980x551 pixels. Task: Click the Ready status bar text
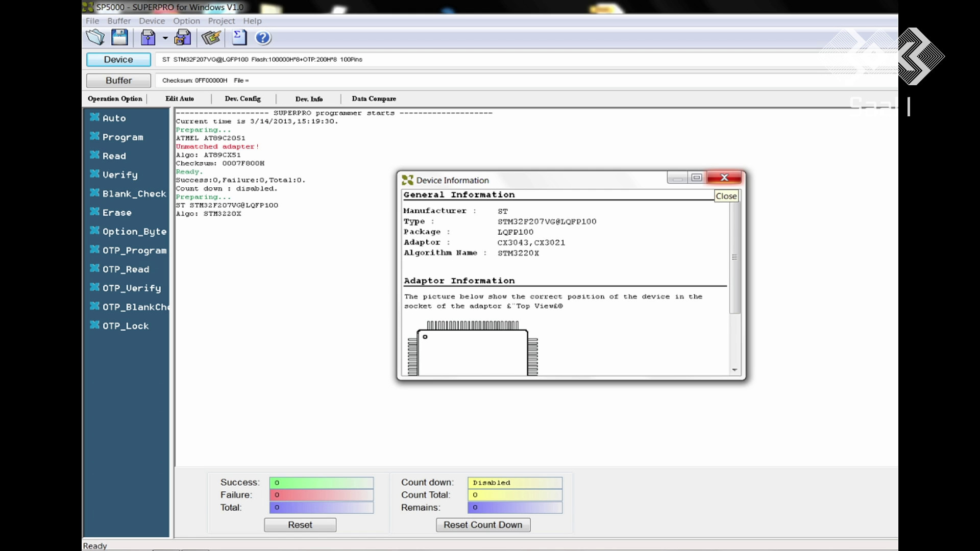(95, 546)
